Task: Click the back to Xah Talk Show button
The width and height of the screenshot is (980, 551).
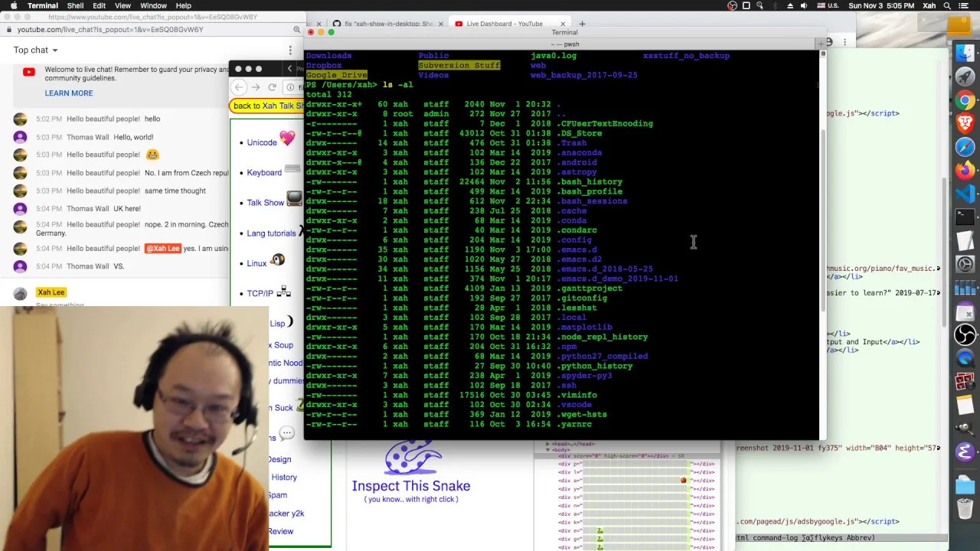Action: click(x=267, y=106)
